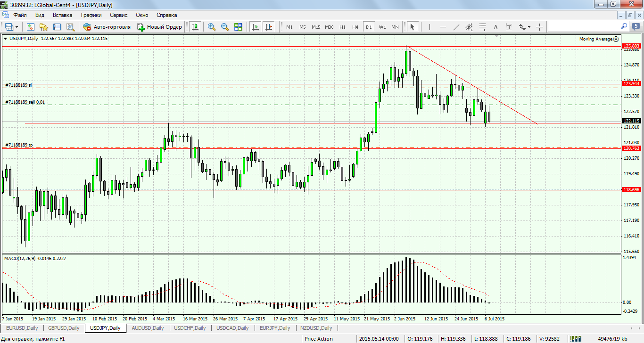The width and height of the screenshot is (644, 343).
Task: Click the search magnifier icon
Action: (624, 26)
